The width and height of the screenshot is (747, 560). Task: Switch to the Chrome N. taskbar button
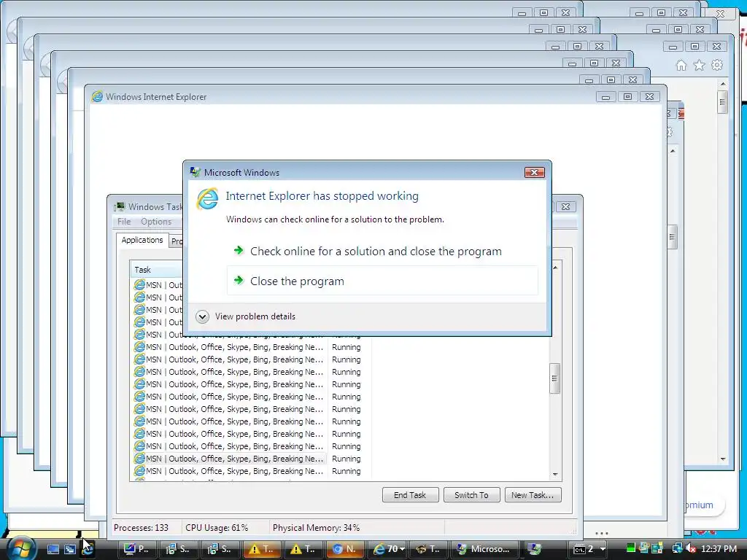click(x=345, y=549)
